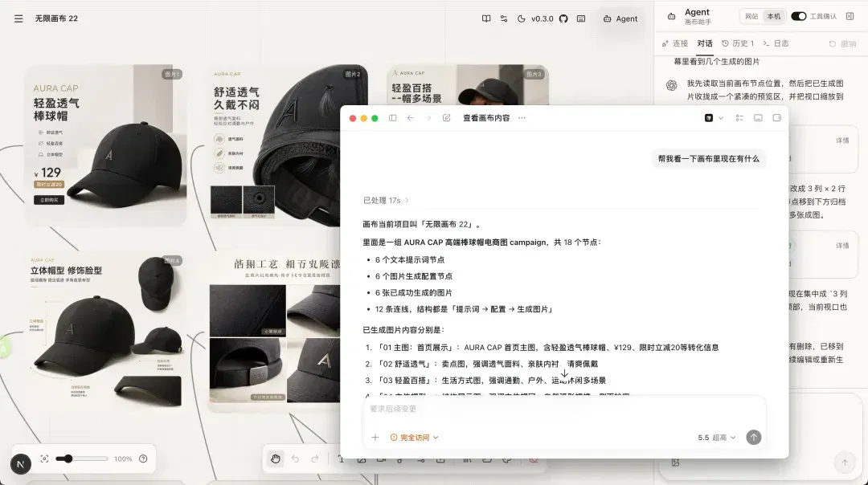Image resolution: width=868 pixels, height=485 pixels.
Task: Toggle the bottom panel icon in chat window
Action: [x=759, y=118]
